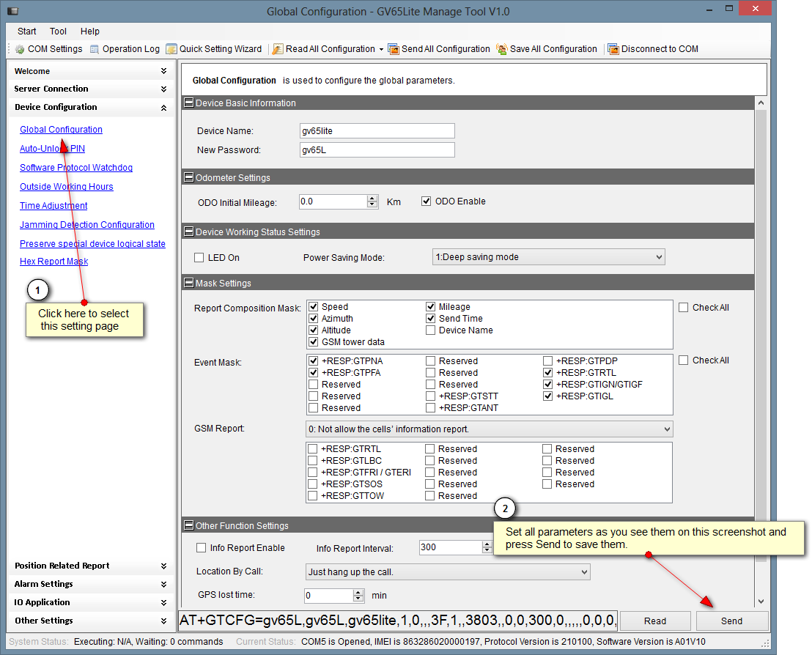Check Device Name in Report Composition Mask
This screenshot has height=655, width=812.
[430, 330]
